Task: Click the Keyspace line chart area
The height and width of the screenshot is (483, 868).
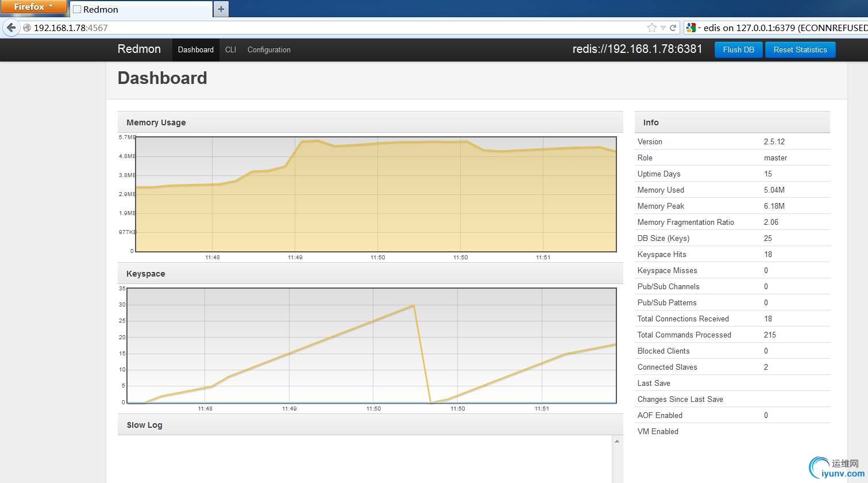Action: pos(372,346)
